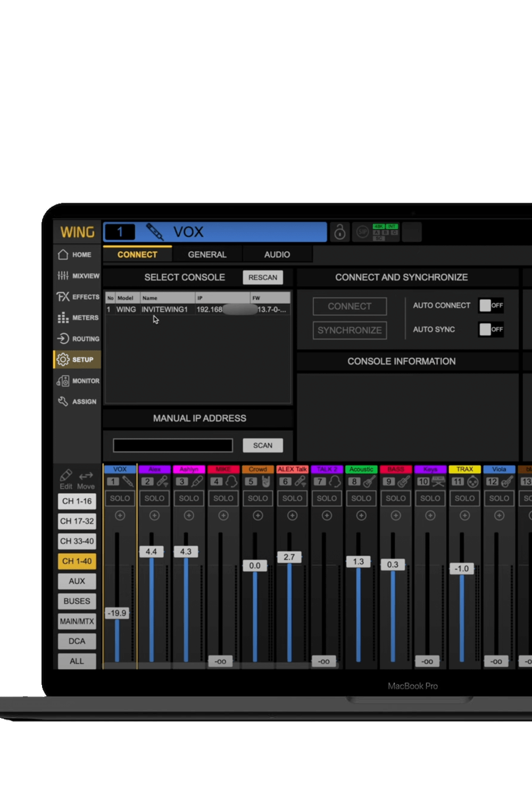This screenshot has width=532, height=809.
Task: Click the ALEX Talk fader handle at 2.7
Action: [x=289, y=557]
